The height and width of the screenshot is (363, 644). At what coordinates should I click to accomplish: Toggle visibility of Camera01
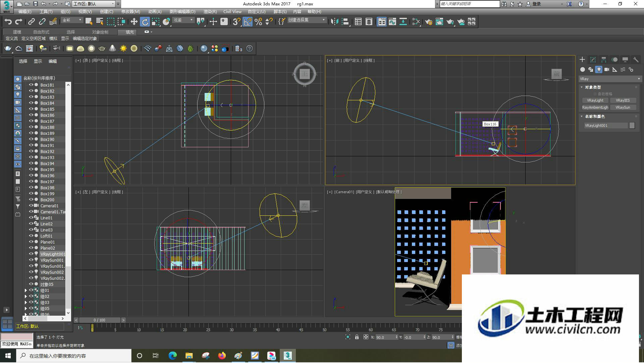31,206
